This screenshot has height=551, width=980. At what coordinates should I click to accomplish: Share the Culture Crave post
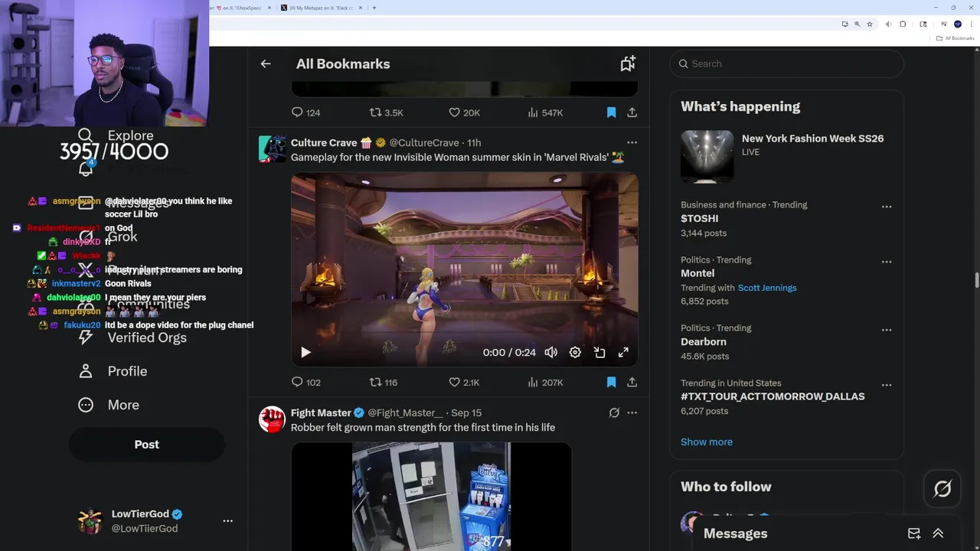[x=632, y=382]
